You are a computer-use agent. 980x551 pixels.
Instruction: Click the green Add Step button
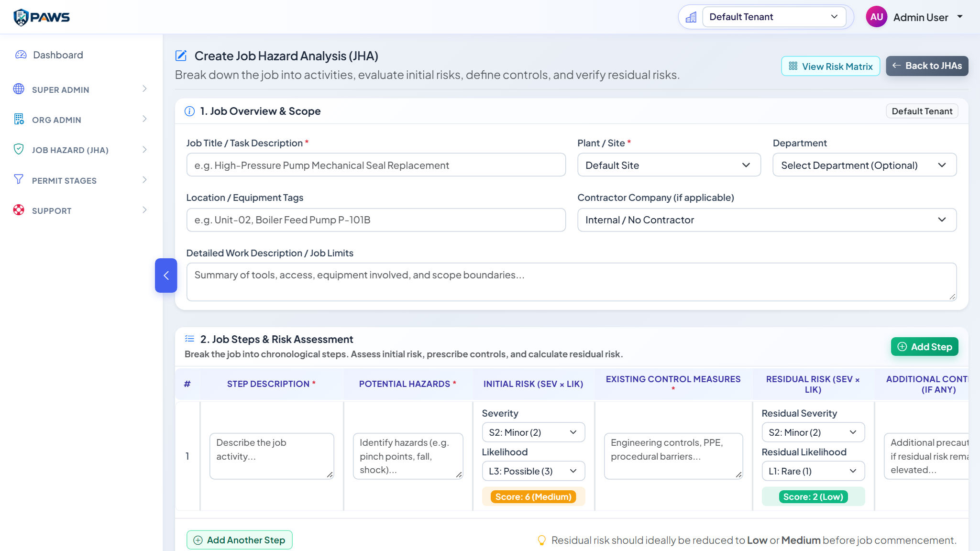coord(925,347)
